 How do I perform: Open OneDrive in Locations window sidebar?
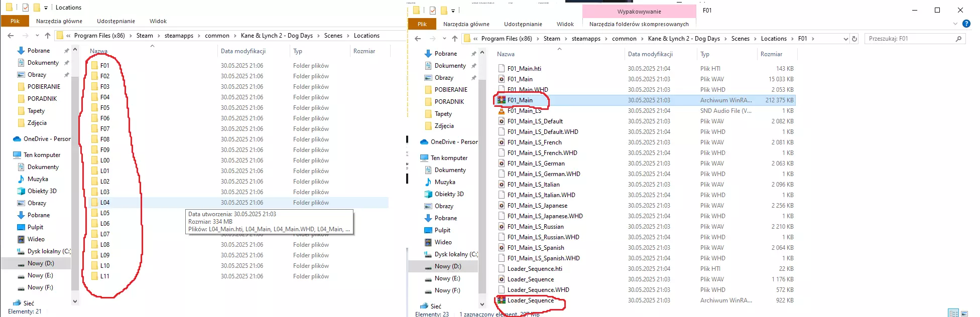(x=41, y=139)
